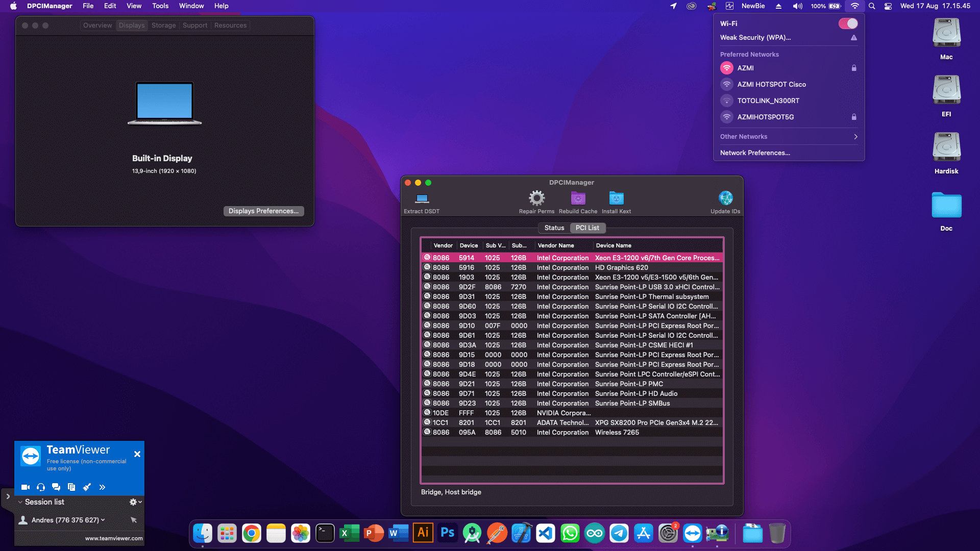
Task: Open the Overview tab in About This Mac
Action: pyautogui.click(x=97, y=26)
